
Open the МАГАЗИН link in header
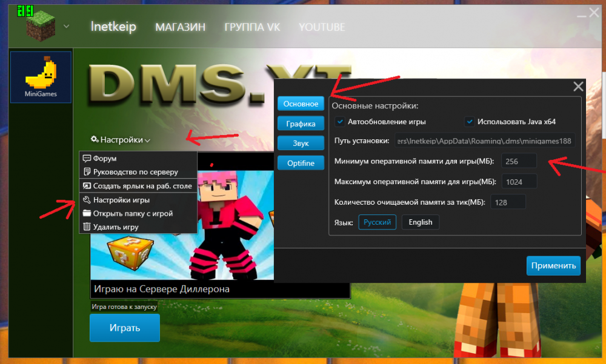click(180, 27)
